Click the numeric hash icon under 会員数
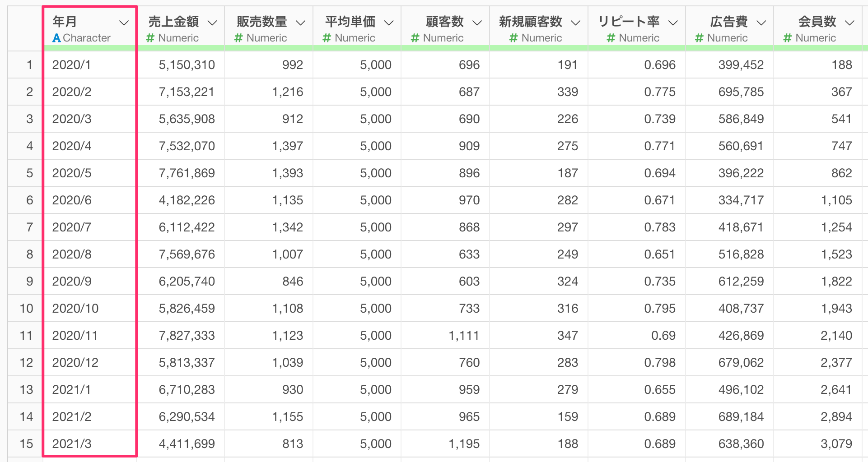Image resolution: width=868 pixels, height=462 pixels. click(788, 38)
